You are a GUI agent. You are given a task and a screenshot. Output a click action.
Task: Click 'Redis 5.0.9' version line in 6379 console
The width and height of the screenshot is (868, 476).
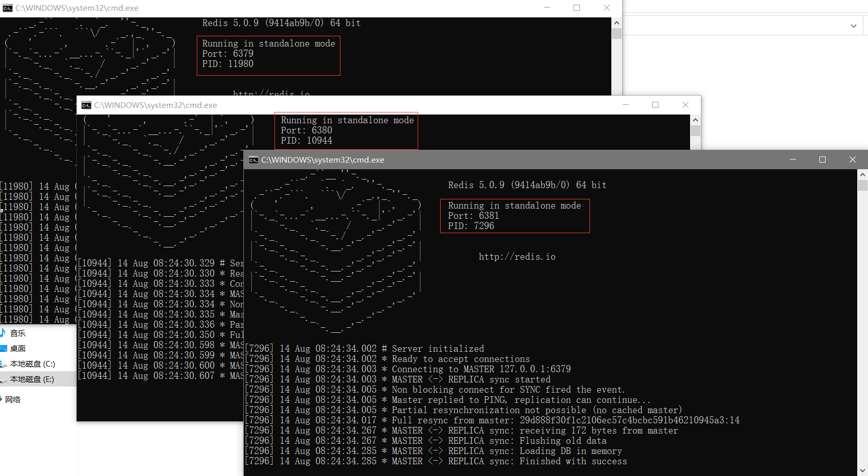click(x=282, y=23)
